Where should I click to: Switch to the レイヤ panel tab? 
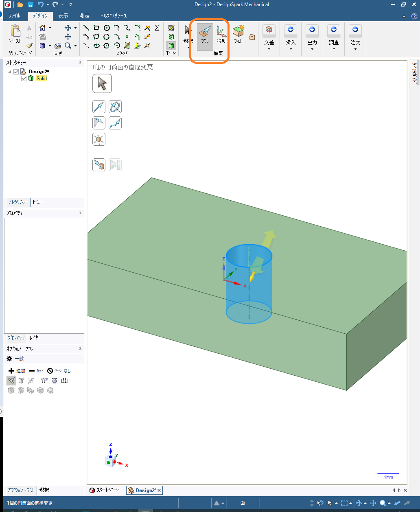pos(34,338)
